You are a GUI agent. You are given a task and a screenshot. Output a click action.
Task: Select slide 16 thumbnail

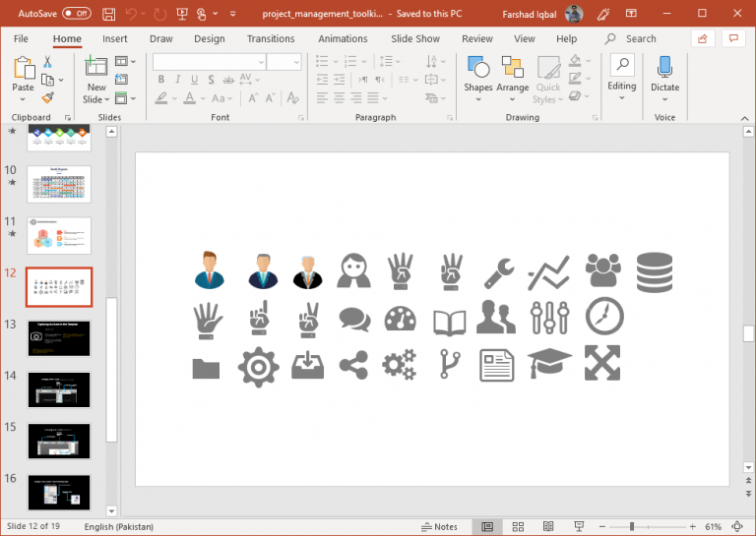tap(59, 493)
